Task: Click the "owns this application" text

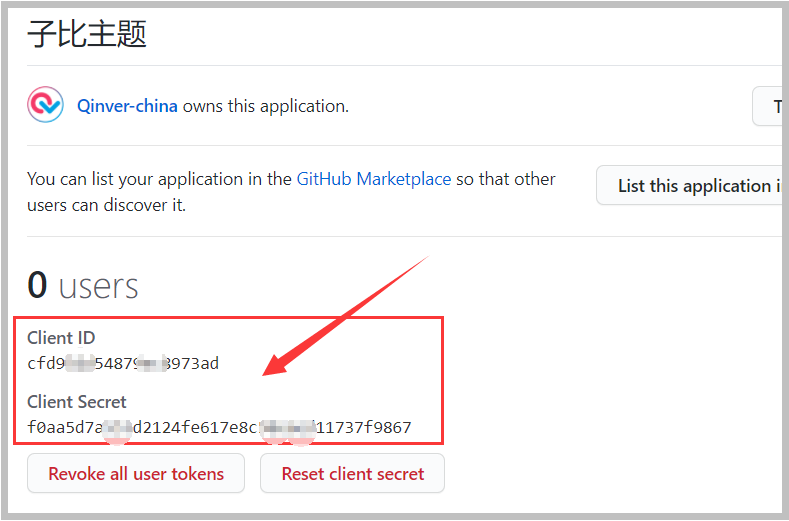Action: (x=265, y=106)
